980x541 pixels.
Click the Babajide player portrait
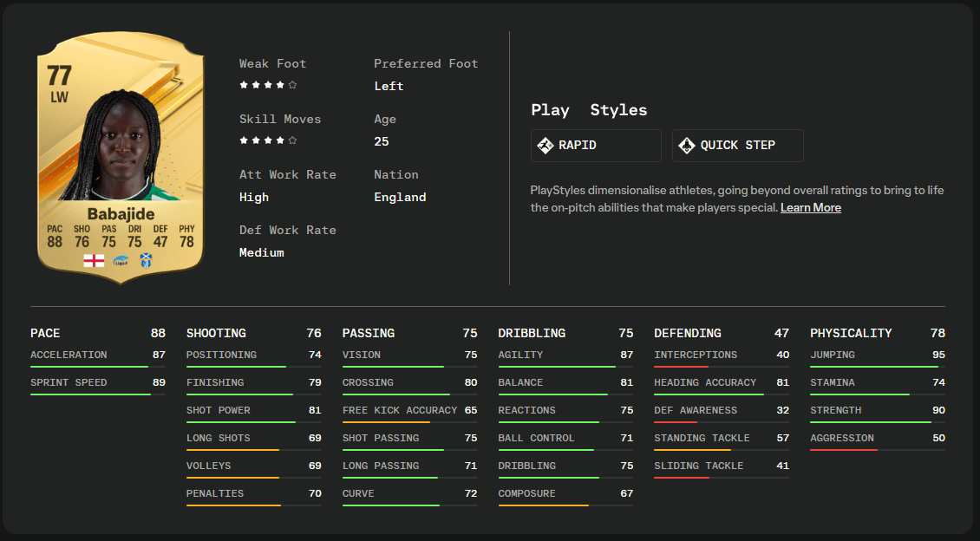pyautogui.click(x=122, y=145)
